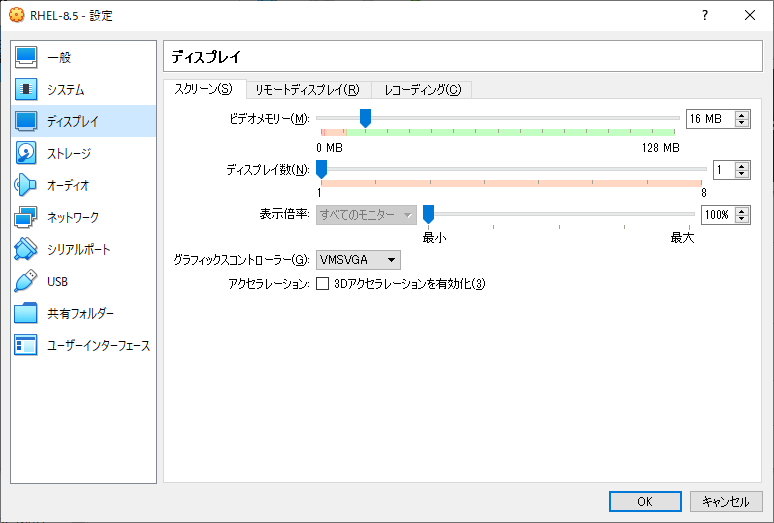
Task: Select the USB plug icon
Action: 26,281
